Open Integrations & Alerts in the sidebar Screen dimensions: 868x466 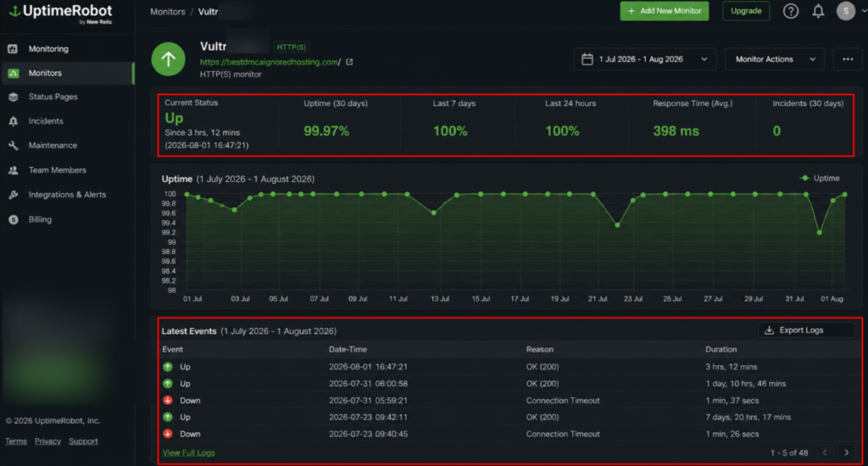tap(67, 195)
